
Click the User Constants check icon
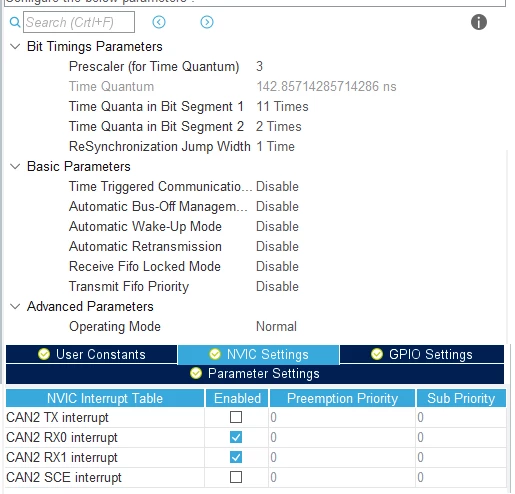[44, 354]
